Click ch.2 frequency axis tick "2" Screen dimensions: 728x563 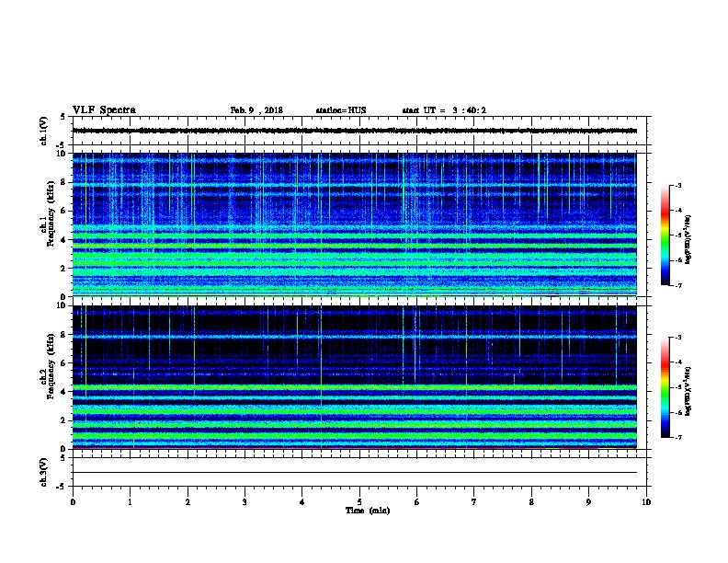pos(63,420)
